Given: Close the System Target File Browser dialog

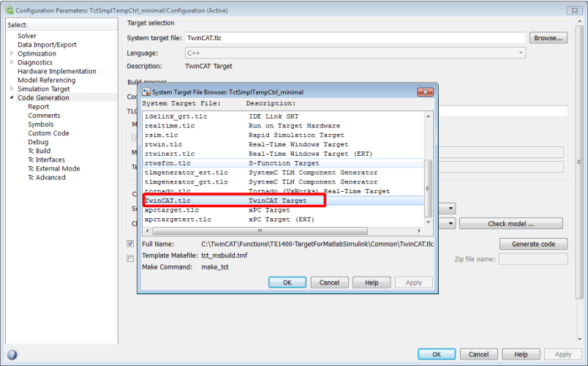Looking at the screenshot, I should [x=425, y=92].
